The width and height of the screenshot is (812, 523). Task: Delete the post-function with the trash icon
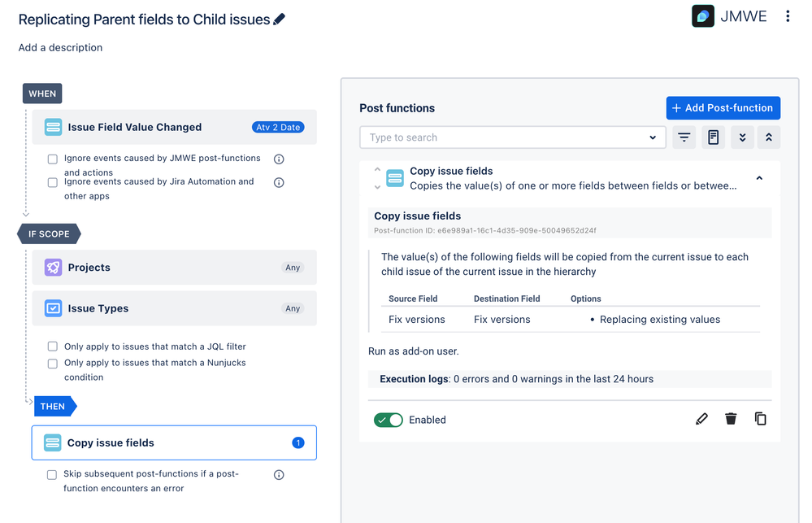(x=731, y=419)
